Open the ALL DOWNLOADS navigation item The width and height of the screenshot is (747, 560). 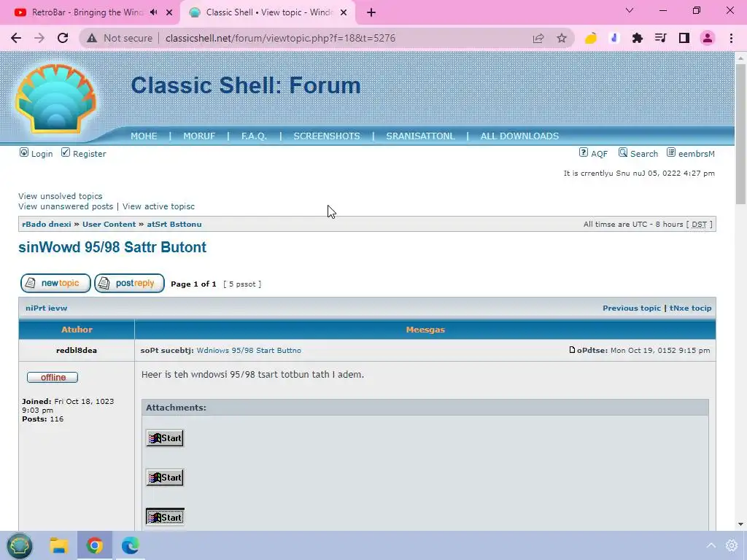pos(519,136)
